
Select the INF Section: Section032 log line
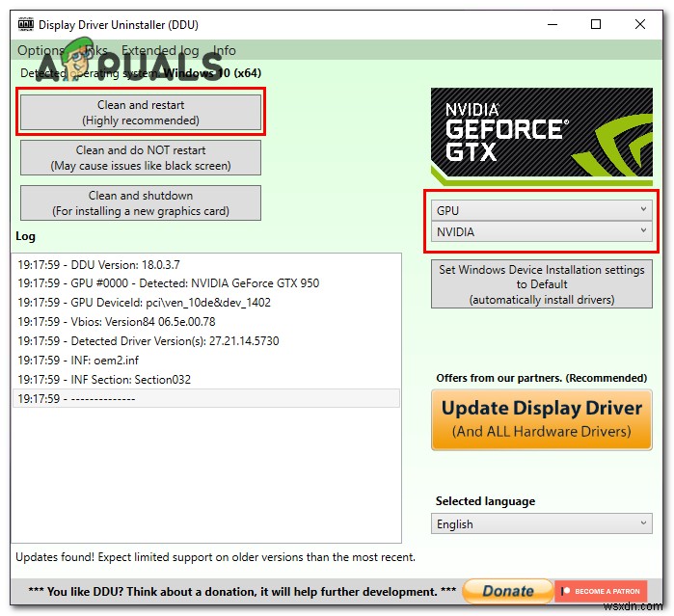206,380
